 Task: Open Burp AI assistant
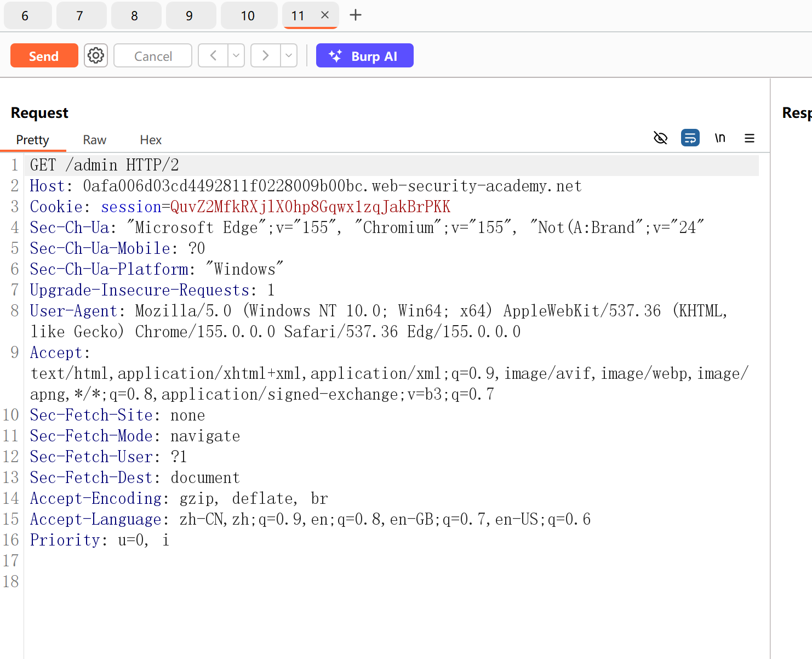365,56
